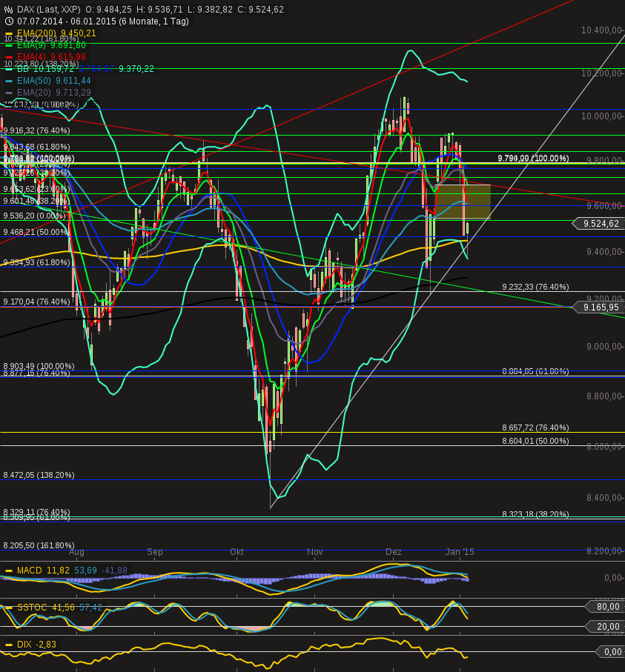Image resolution: width=625 pixels, height=672 pixels.
Task: Click the Okt label on the time axis
Action: (x=236, y=551)
